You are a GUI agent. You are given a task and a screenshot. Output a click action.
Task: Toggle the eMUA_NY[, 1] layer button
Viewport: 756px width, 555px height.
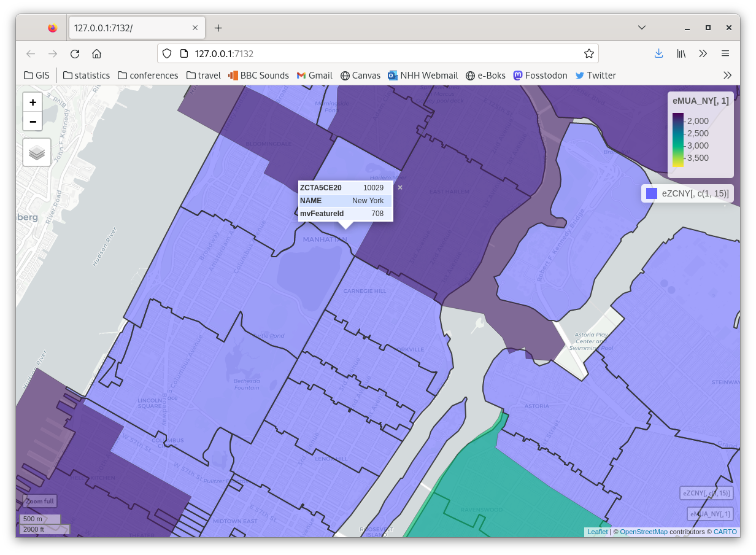click(x=709, y=514)
